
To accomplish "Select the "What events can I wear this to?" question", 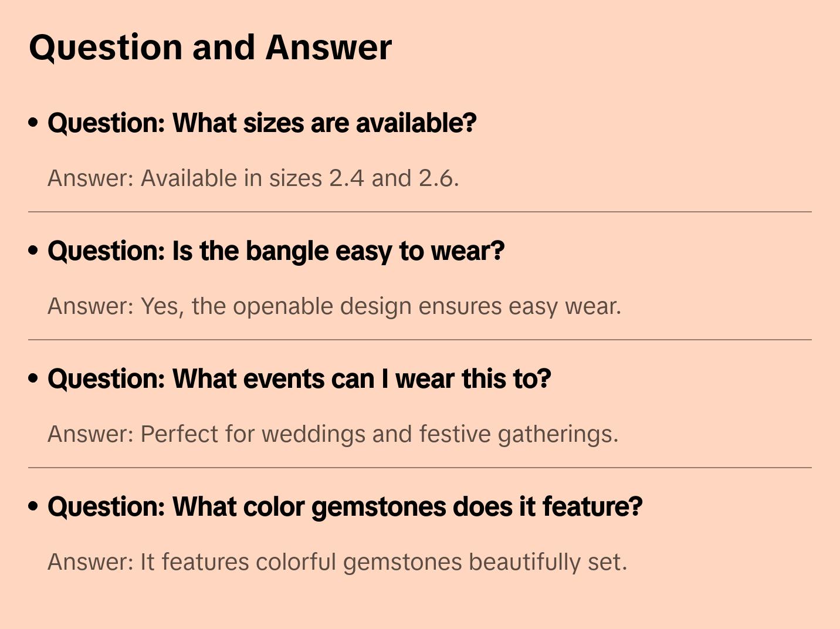I will click(x=299, y=379).
